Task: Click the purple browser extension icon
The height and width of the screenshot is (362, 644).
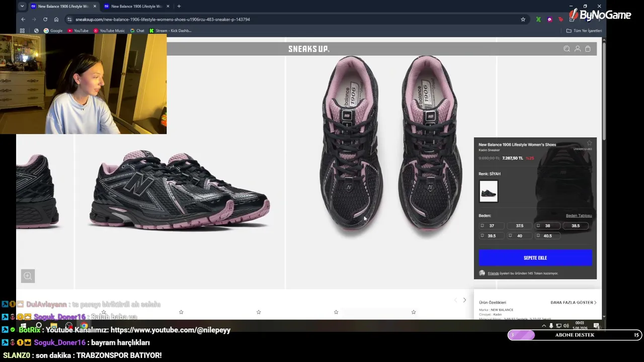Action: click(x=549, y=19)
